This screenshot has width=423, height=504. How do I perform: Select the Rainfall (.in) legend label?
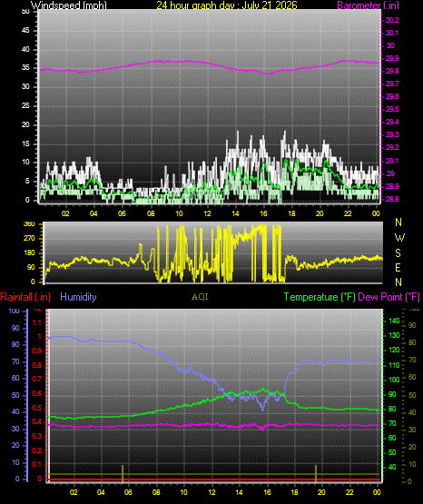[x=25, y=297]
